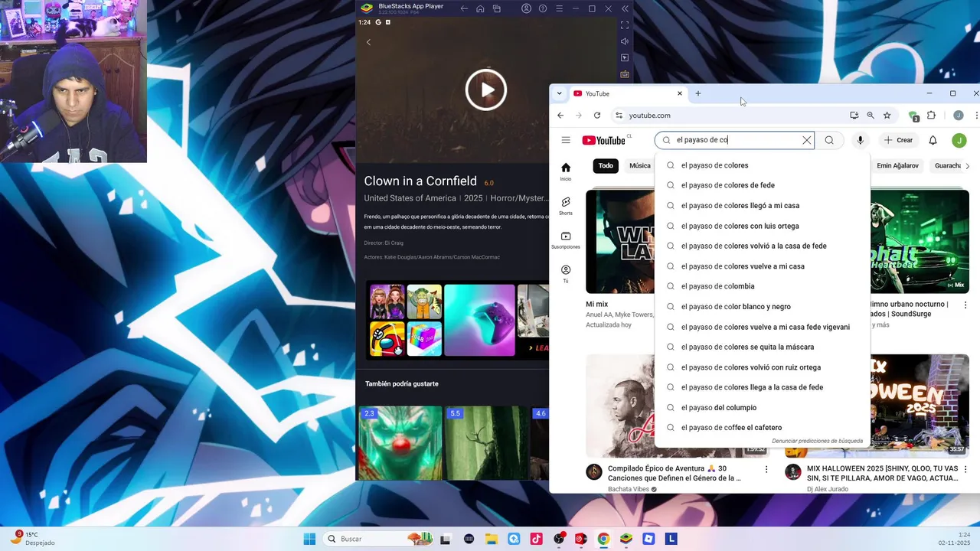The image size is (980, 551).
Task: Collapse BlueStacks sidebar with double chevron
Action: click(x=625, y=8)
